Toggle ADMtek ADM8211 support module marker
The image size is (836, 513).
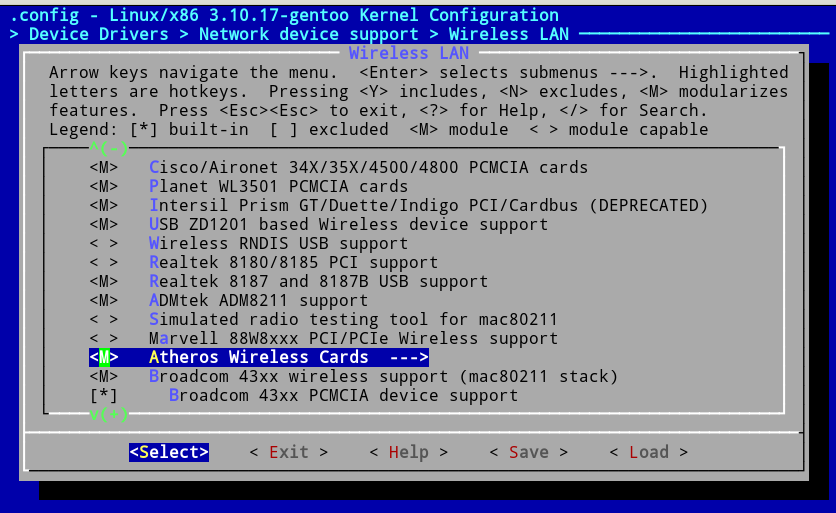(x=103, y=301)
